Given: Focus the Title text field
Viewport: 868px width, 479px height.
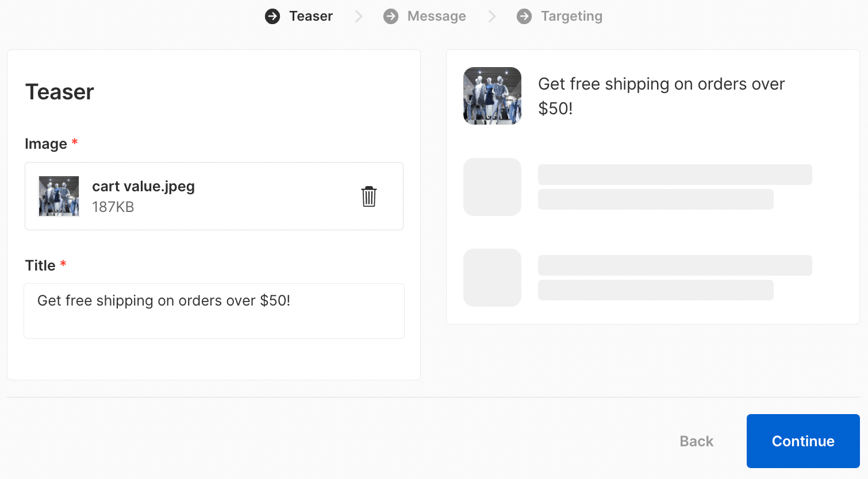Looking at the screenshot, I should tap(214, 311).
